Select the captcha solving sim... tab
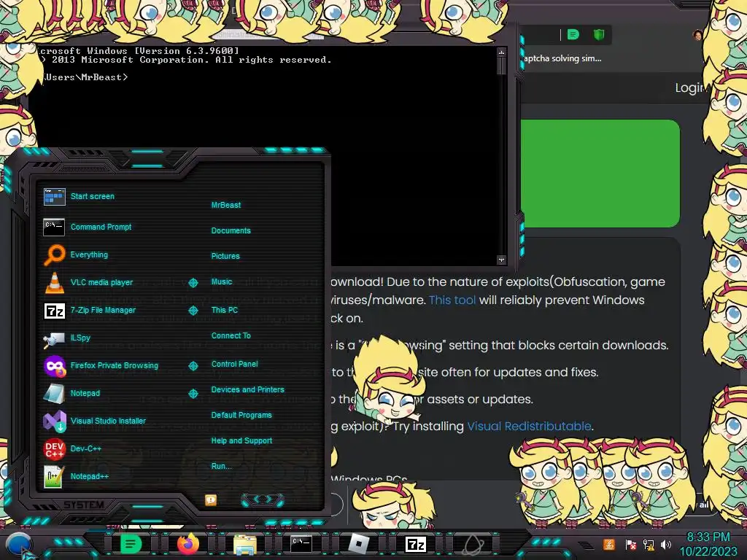This screenshot has height=560, width=747. tap(562, 58)
